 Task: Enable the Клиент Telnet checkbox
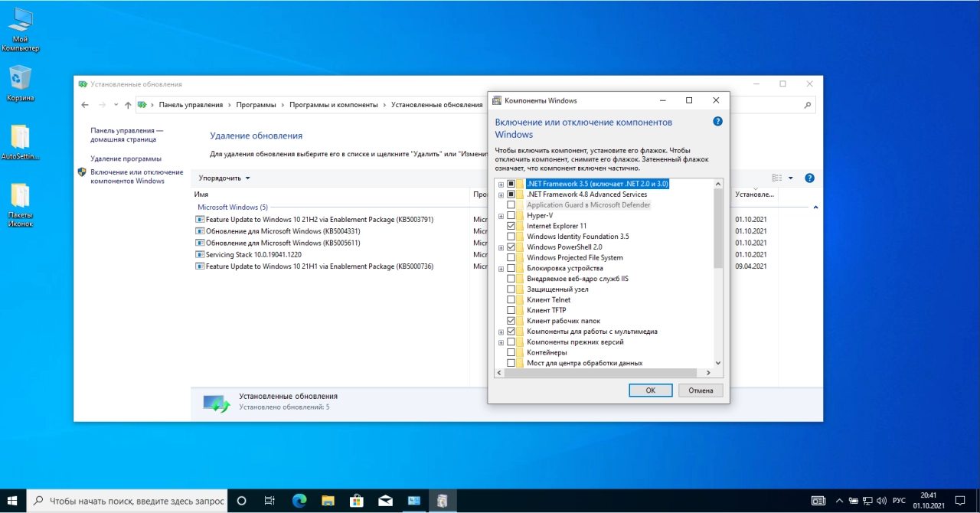point(511,299)
